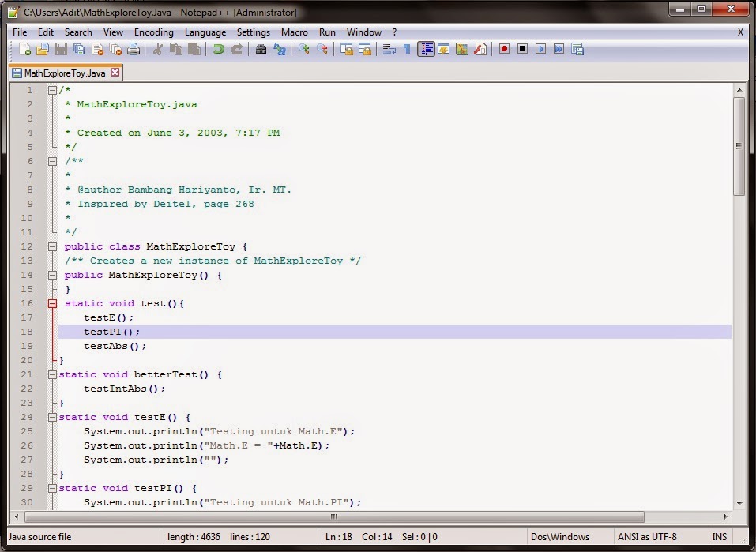Start macro recording with the red circle
This screenshot has height=552, width=756.
(x=504, y=49)
